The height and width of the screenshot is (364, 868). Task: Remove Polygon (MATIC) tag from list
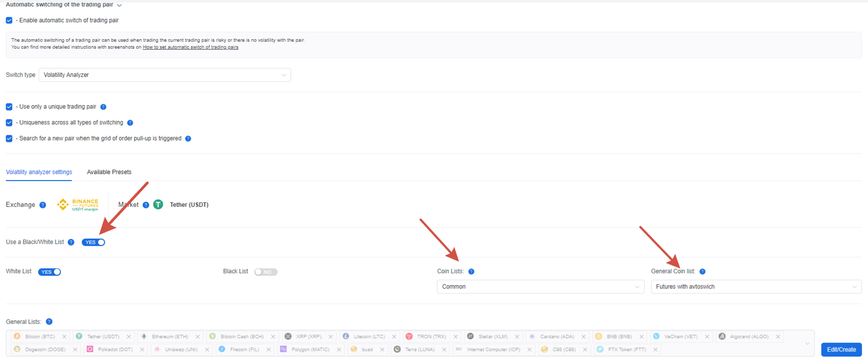[x=339, y=350]
